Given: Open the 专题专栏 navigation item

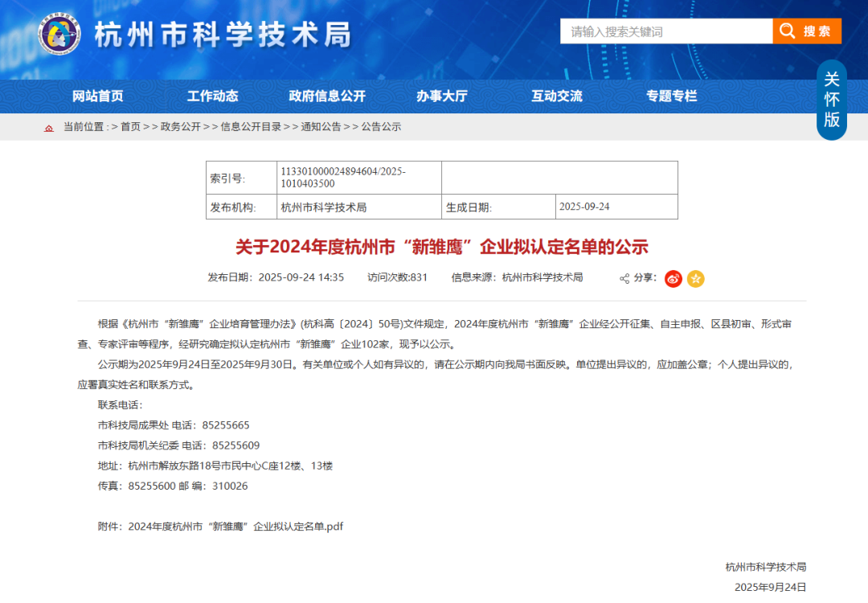Looking at the screenshot, I should pos(672,96).
